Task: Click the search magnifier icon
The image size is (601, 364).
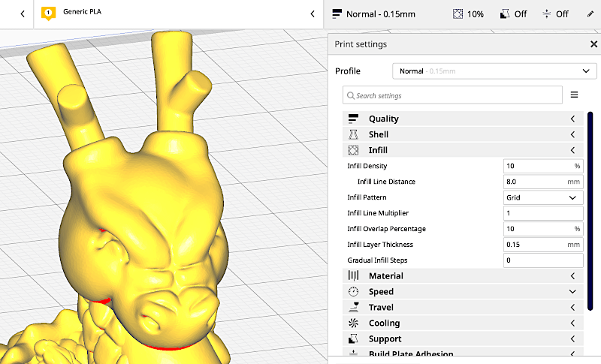Action: [350, 95]
